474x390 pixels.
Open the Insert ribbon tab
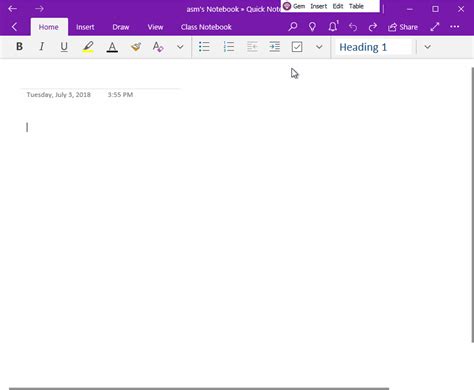[85, 27]
